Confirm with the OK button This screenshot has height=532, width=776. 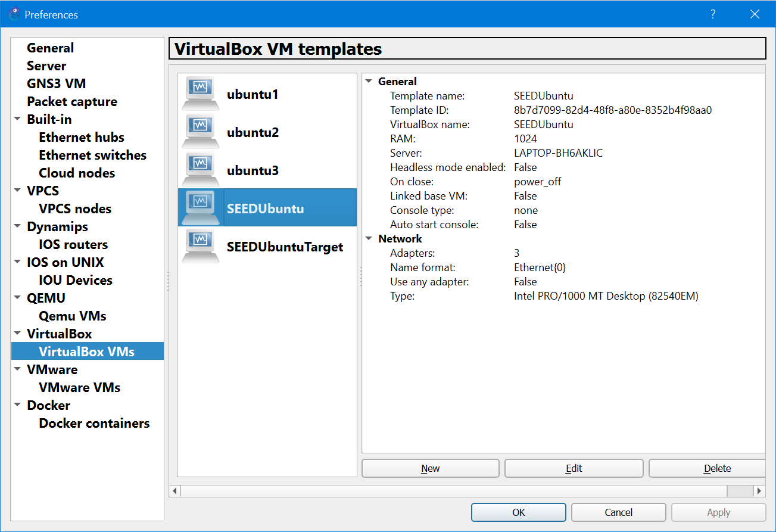pos(519,512)
